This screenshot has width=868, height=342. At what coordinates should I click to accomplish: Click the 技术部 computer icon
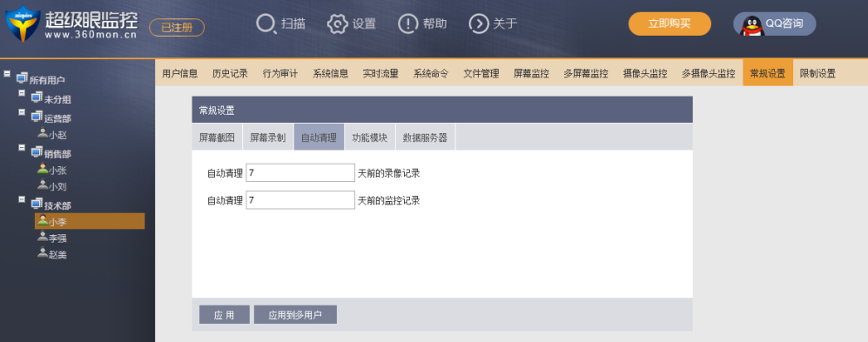point(37,204)
